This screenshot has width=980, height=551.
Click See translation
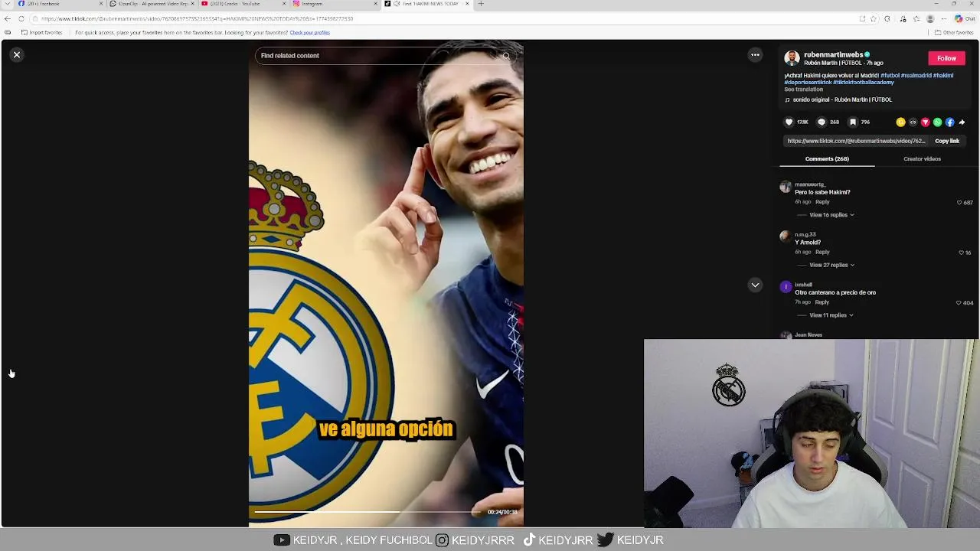point(803,90)
